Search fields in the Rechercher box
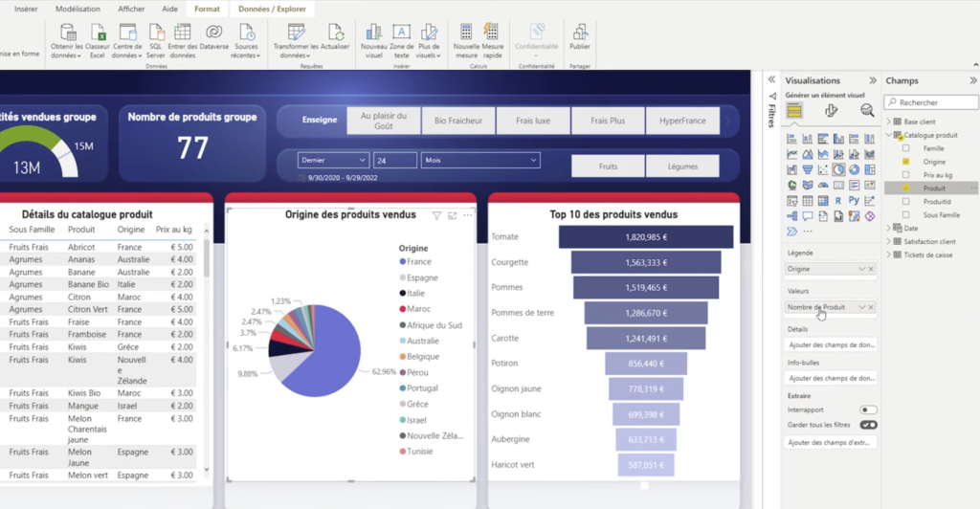The width and height of the screenshot is (980, 509). (931, 101)
